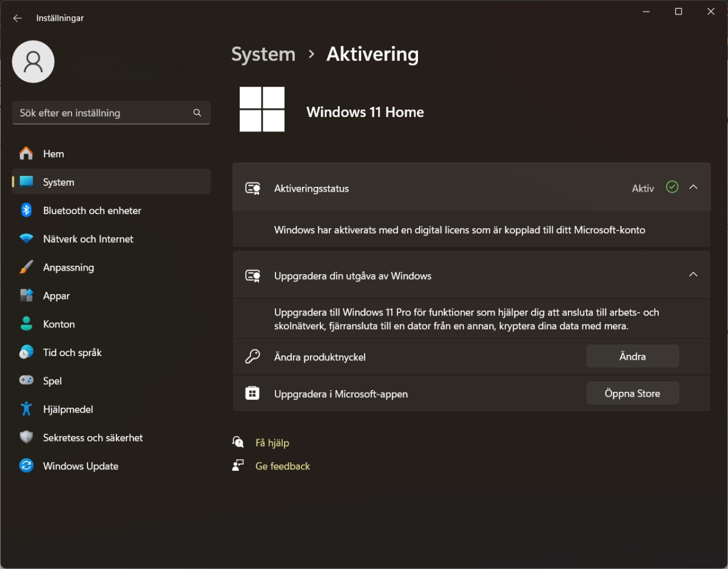Open Nätverk och Internet settings
Image resolution: width=728 pixels, height=569 pixels.
point(111,239)
